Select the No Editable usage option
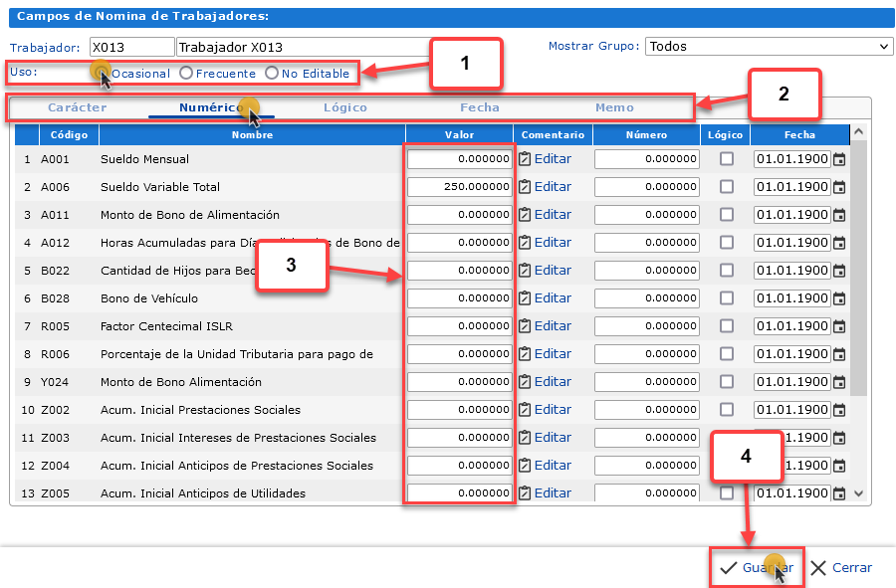This screenshot has width=896, height=588. tap(272, 74)
